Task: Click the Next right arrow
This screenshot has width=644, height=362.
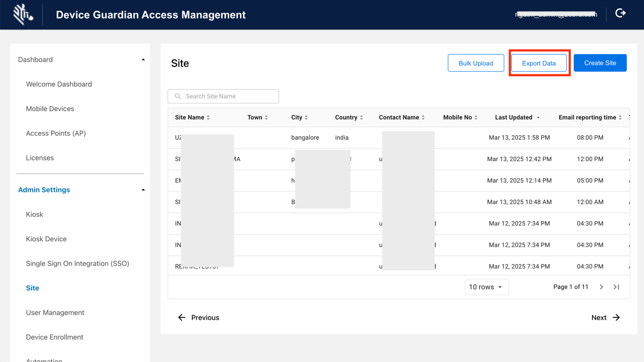Action: [x=616, y=318]
